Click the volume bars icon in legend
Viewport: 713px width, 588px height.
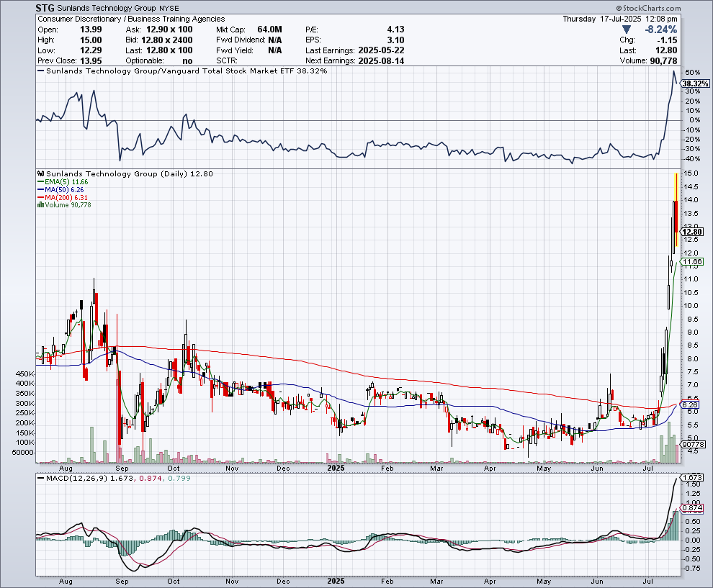click(x=41, y=205)
